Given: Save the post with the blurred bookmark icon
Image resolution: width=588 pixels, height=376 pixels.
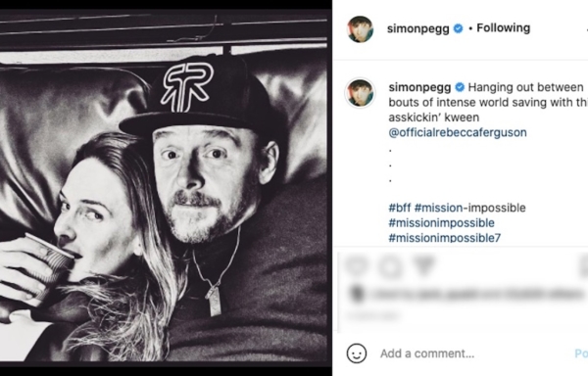Looking at the screenshot, I should point(583,266).
